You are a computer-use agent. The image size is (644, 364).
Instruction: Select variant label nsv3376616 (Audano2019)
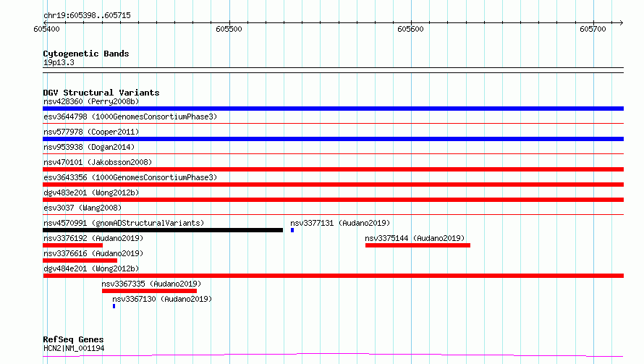pyautogui.click(x=93, y=253)
